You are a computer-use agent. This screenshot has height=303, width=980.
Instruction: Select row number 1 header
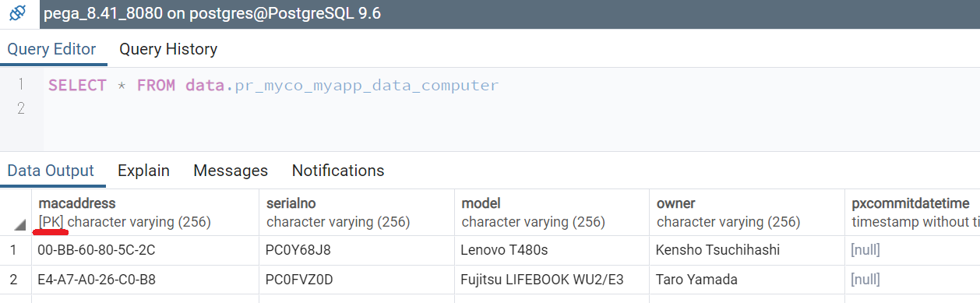point(16,250)
